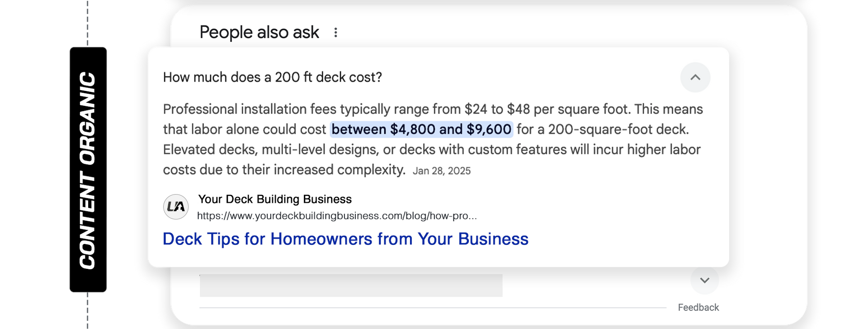Screen dimensions: 868x329
Task: Click the Jan 28, 2025 date stamp
Action: tap(442, 171)
